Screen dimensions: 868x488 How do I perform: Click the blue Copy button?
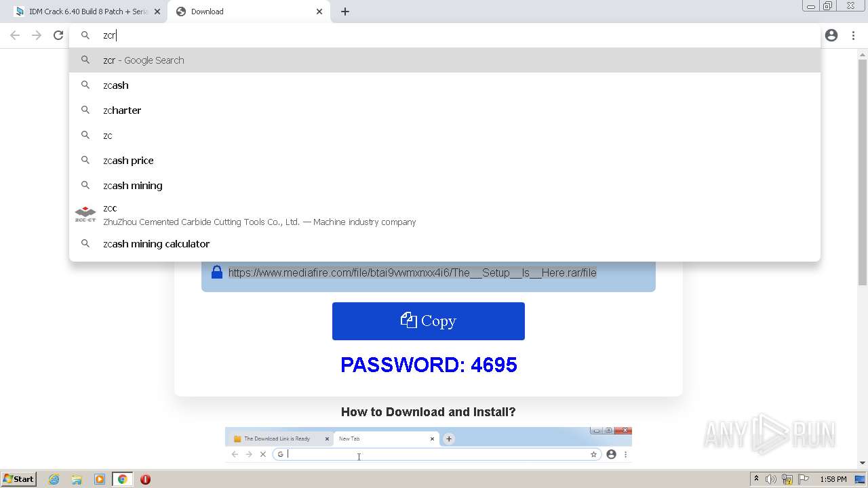coord(429,321)
